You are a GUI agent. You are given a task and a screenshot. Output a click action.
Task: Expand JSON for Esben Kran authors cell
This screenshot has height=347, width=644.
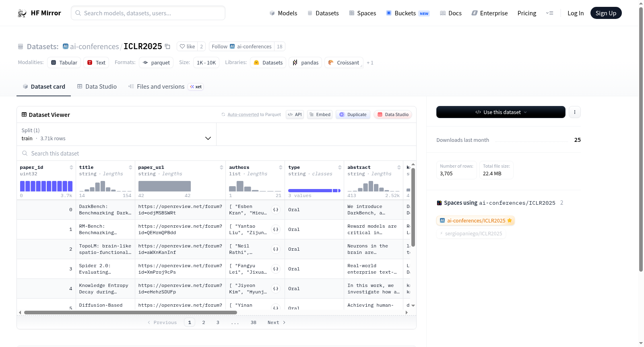[x=276, y=210]
